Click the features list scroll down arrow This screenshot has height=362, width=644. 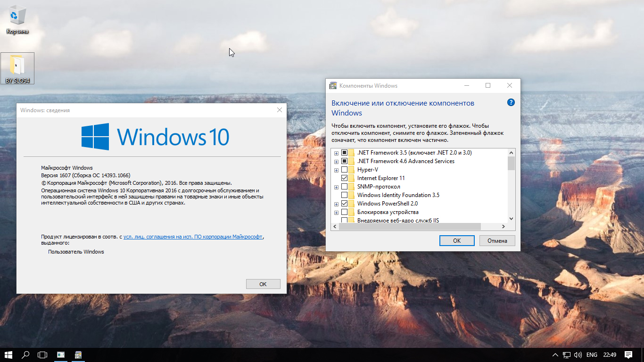click(511, 219)
